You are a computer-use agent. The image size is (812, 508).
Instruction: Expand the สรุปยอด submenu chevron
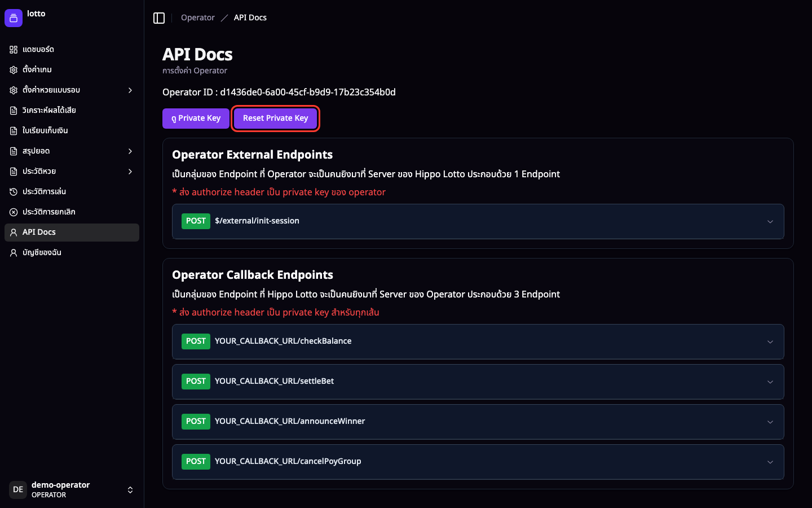[x=130, y=151]
